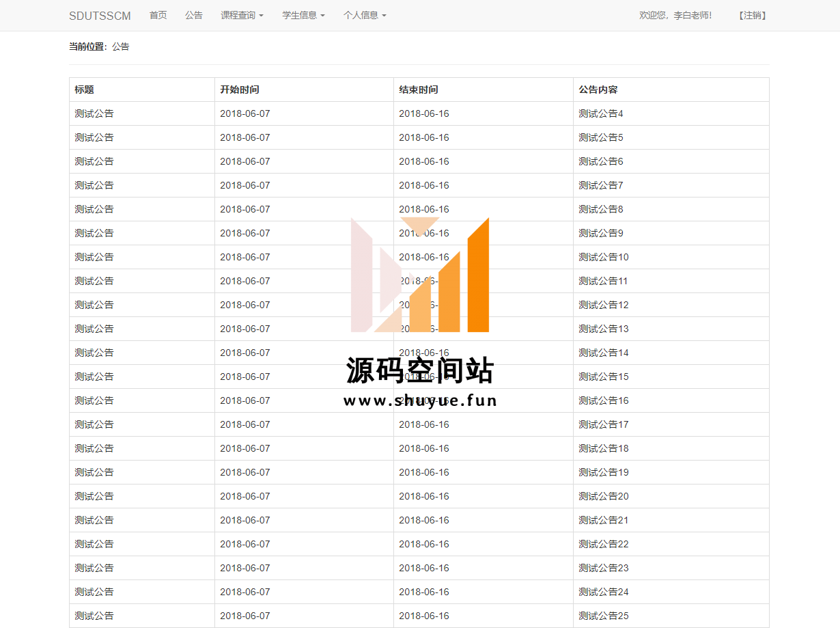Image resolution: width=840 pixels, height=628 pixels.
Task: Go to 首页 in navbar
Action: 158,15
